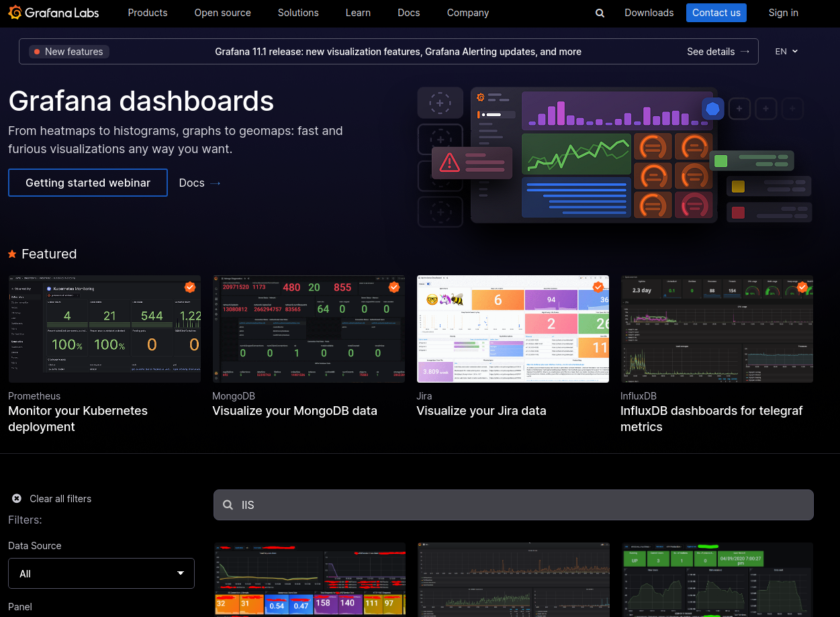Click Visualize your MongoDB data title
This screenshot has width=840, height=617.
click(295, 411)
